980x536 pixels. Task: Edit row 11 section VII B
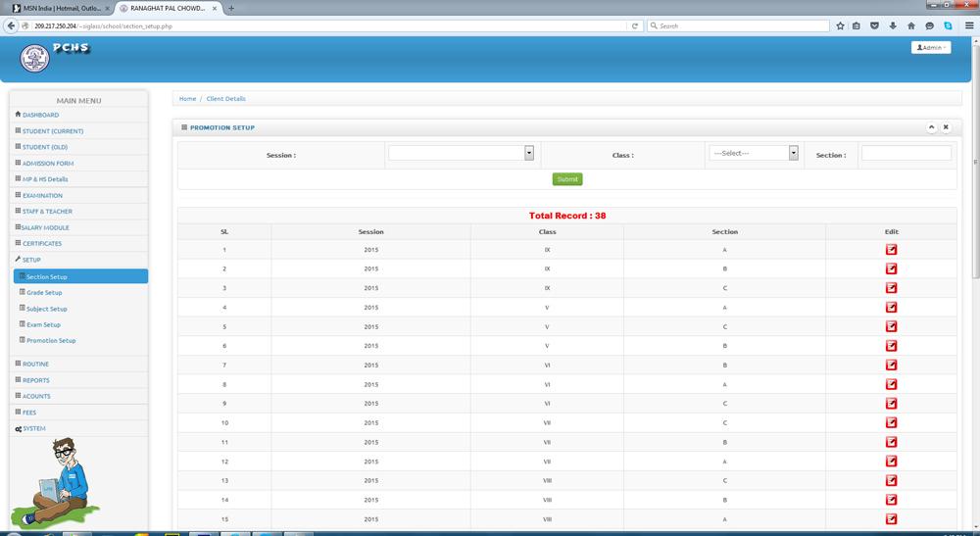pos(891,442)
